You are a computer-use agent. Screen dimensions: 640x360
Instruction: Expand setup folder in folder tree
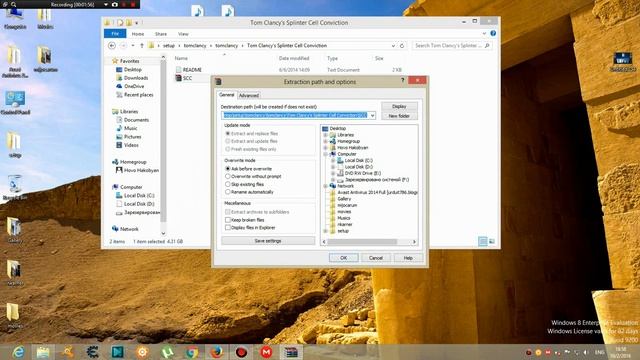click(x=325, y=231)
